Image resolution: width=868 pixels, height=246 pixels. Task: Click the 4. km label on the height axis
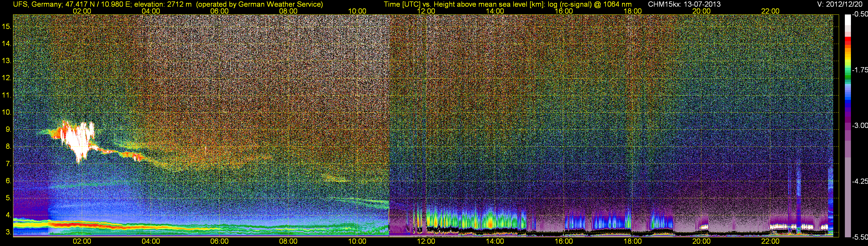8,215
